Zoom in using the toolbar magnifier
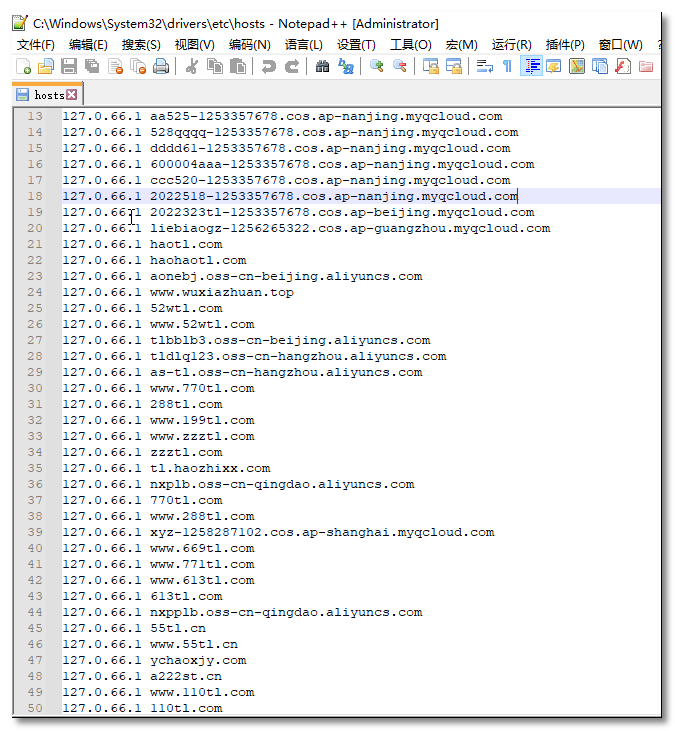 377,66
